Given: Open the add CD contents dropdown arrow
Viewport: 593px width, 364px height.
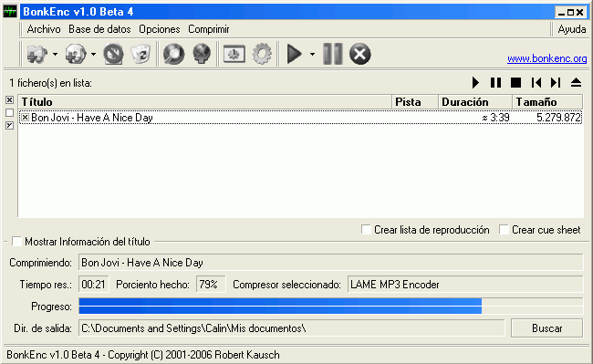Looking at the screenshot, I should (93, 54).
